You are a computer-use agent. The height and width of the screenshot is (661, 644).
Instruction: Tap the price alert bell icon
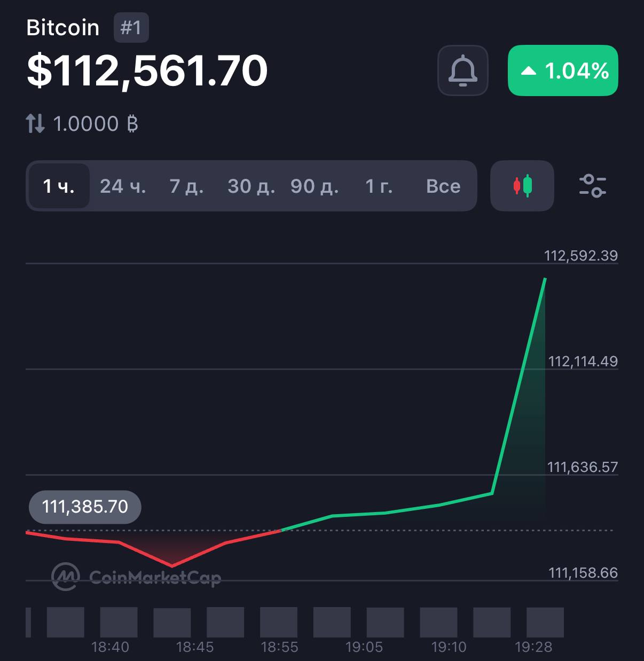[x=462, y=70]
